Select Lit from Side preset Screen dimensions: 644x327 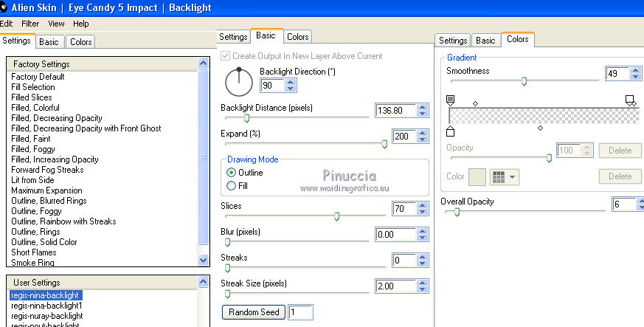[x=32, y=180]
